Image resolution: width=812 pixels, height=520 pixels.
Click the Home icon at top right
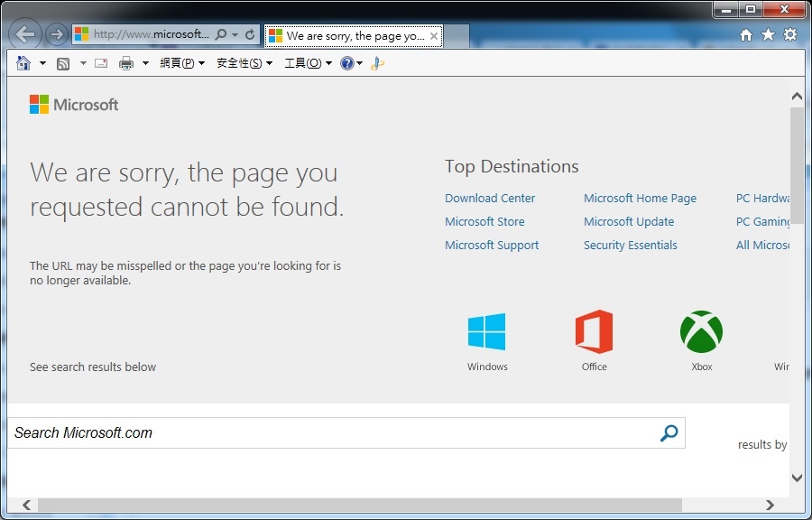pyautogui.click(x=746, y=34)
